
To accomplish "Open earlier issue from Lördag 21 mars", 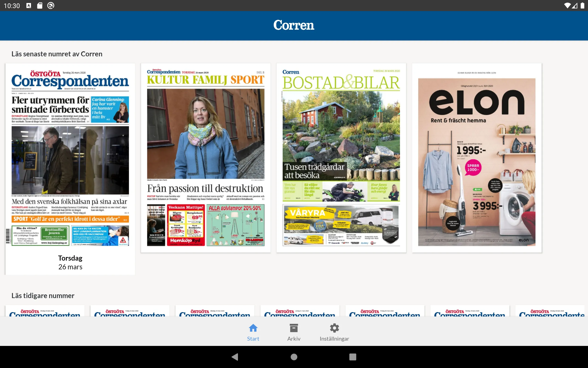I will click(x=300, y=311).
